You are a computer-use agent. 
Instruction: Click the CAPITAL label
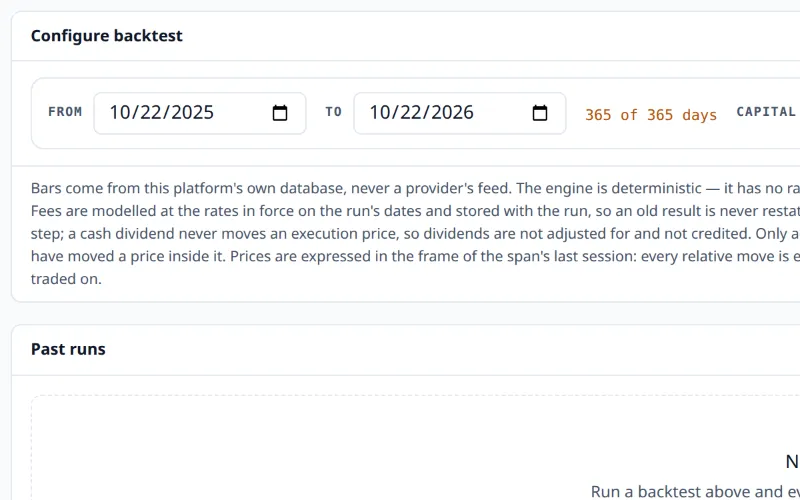766,112
